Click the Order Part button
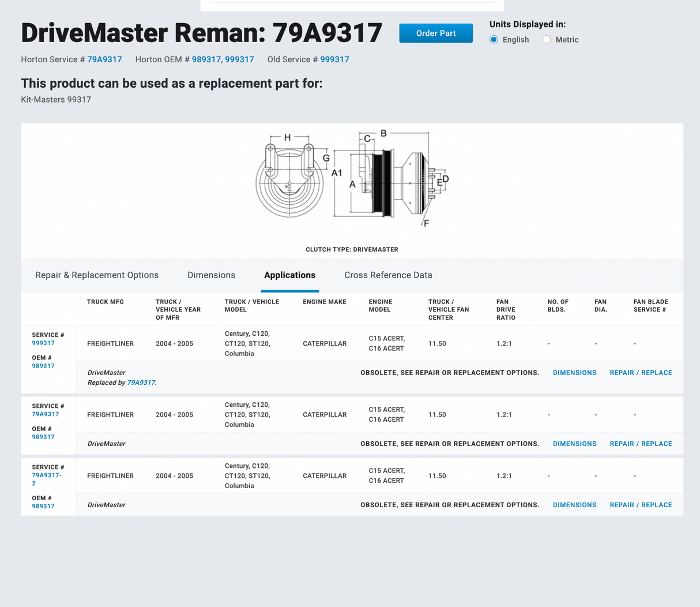The width and height of the screenshot is (700, 607). 436,33
